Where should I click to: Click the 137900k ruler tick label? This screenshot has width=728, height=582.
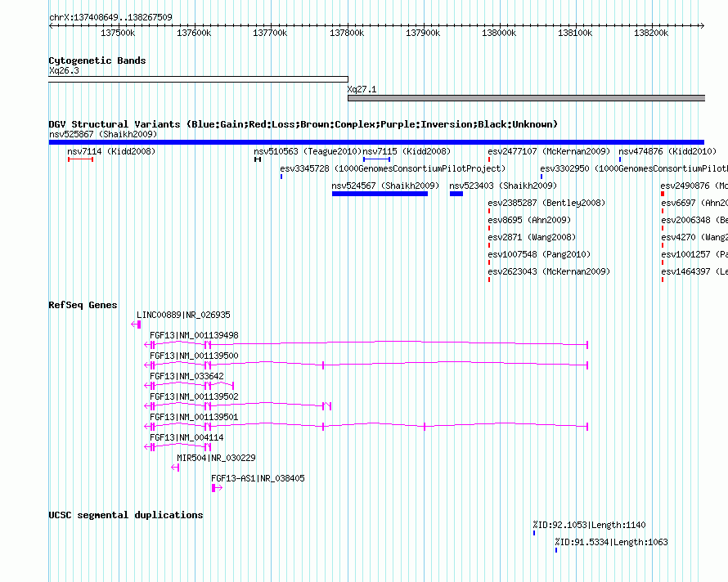point(423,33)
